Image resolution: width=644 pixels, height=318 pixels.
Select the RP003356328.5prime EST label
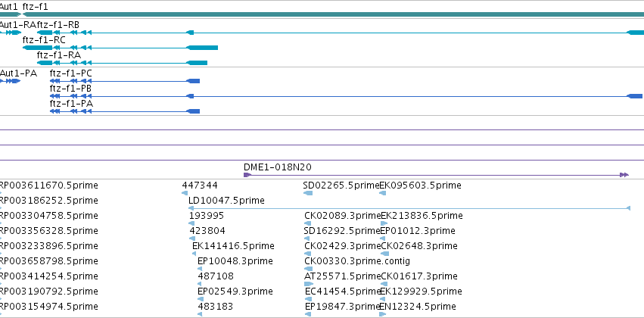(49, 230)
